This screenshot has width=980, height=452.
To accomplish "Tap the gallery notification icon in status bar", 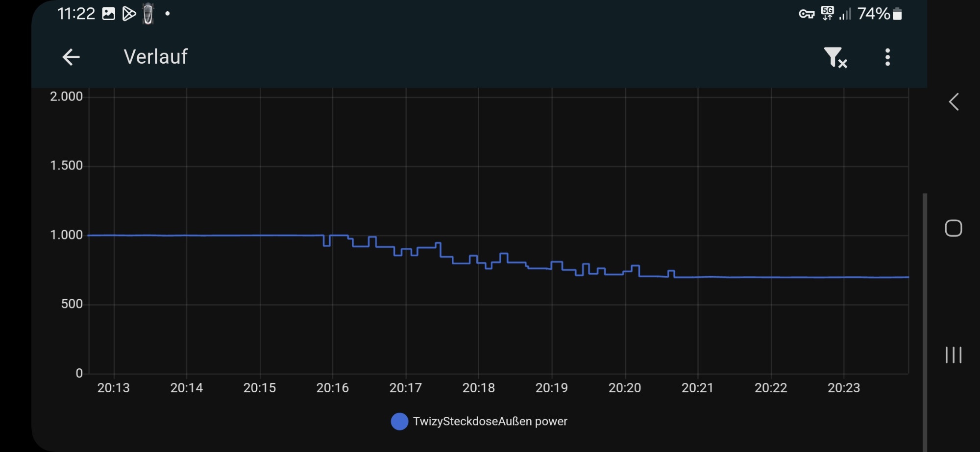I will [x=108, y=14].
